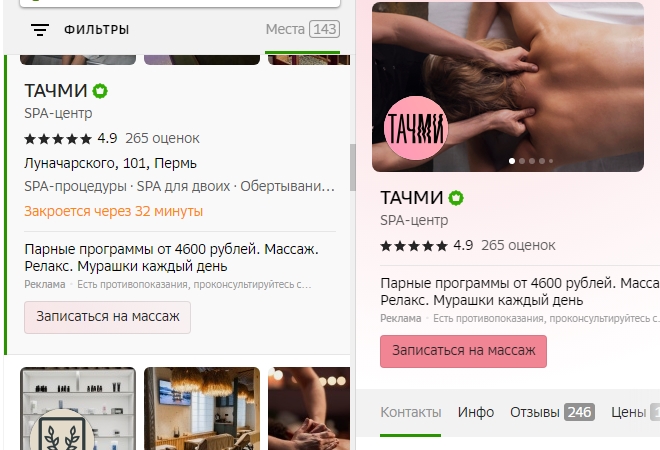Viewport: 660px width, 450px height.
Task: Click the verified badge in the details panel
Action: pyautogui.click(x=456, y=198)
